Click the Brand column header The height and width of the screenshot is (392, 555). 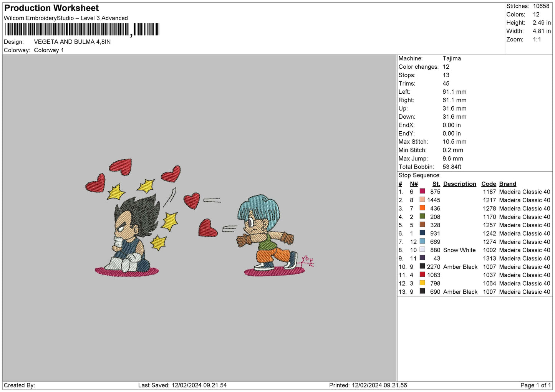click(x=507, y=184)
